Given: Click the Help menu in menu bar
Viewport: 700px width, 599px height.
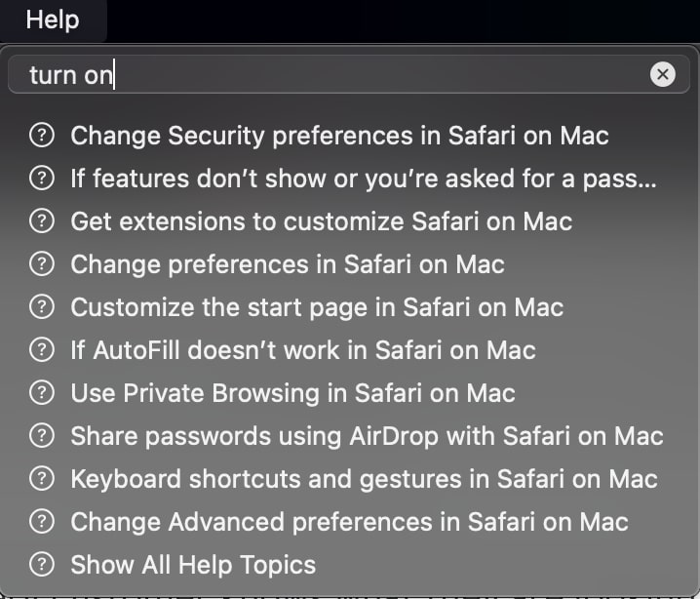Looking at the screenshot, I should 52,20.
